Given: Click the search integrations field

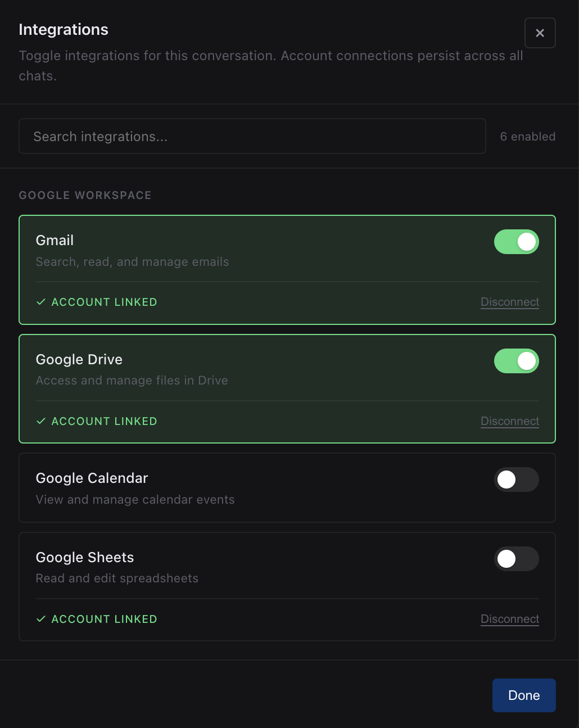Looking at the screenshot, I should [252, 136].
